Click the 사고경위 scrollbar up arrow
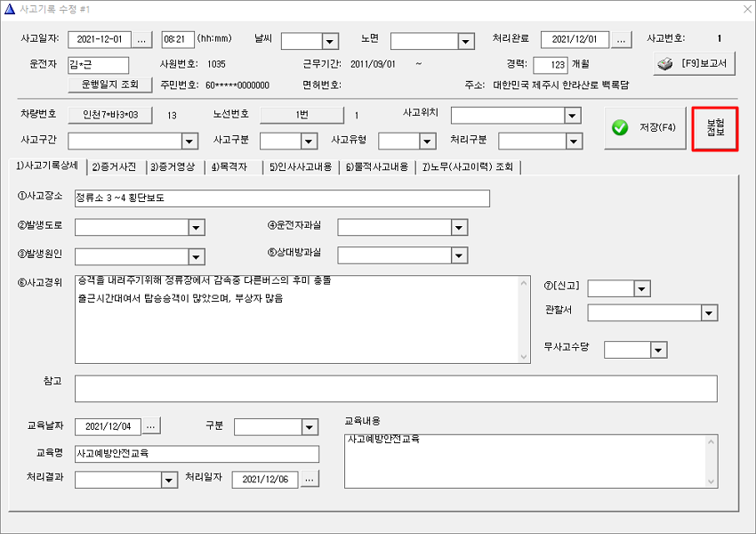 tap(524, 283)
